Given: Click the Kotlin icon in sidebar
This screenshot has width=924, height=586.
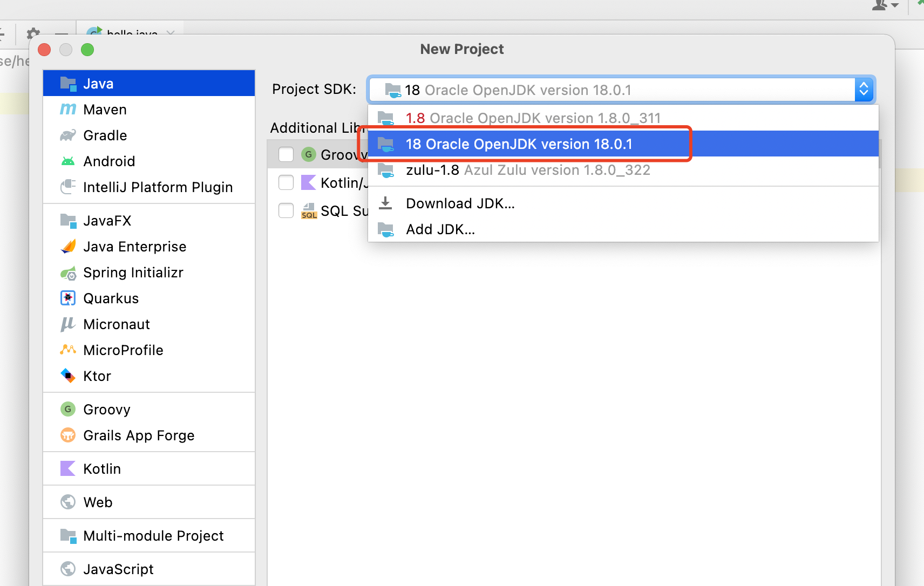Looking at the screenshot, I should (x=68, y=469).
